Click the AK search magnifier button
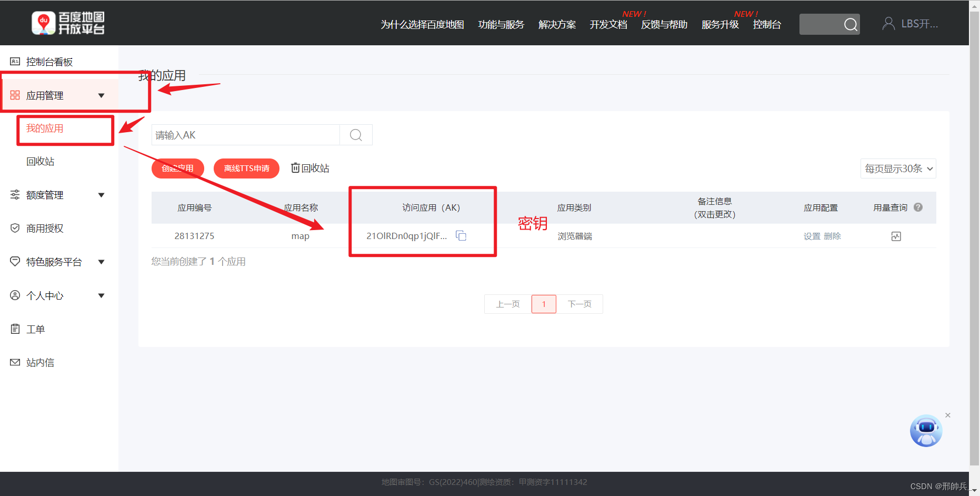The height and width of the screenshot is (496, 980). point(356,135)
